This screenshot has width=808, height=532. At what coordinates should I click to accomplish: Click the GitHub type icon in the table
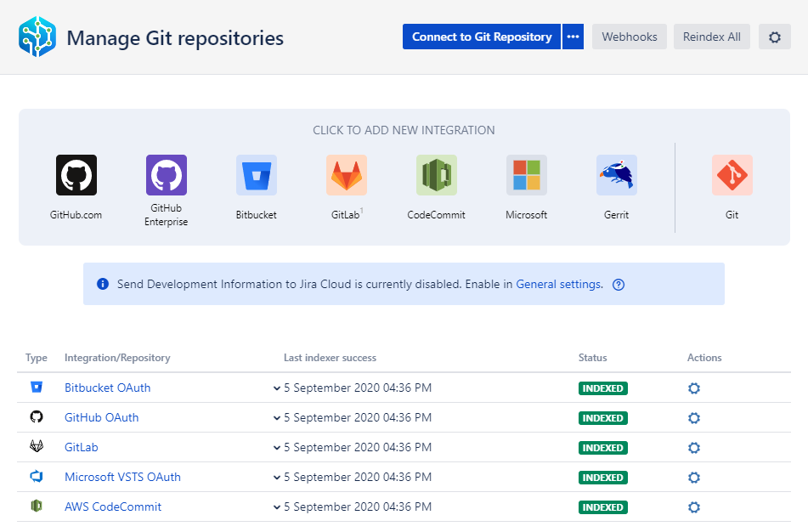coord(37,416)
